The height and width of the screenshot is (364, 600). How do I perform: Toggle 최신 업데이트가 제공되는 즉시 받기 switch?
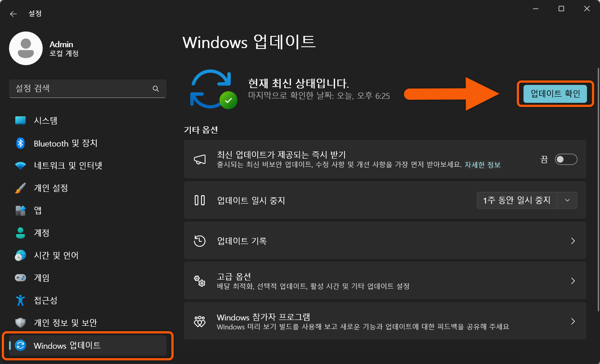tap(566, 159)
